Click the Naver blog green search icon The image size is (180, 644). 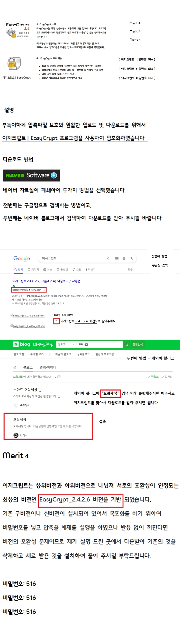(126, 344)
